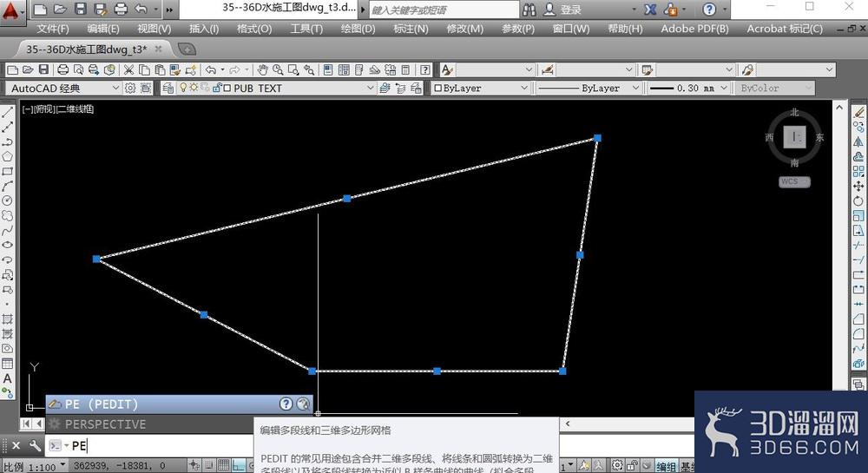Click the Plot (print) icon in standard toolbar
The width and height of the screenshot is (868, 473).
[x=63, y=69]
